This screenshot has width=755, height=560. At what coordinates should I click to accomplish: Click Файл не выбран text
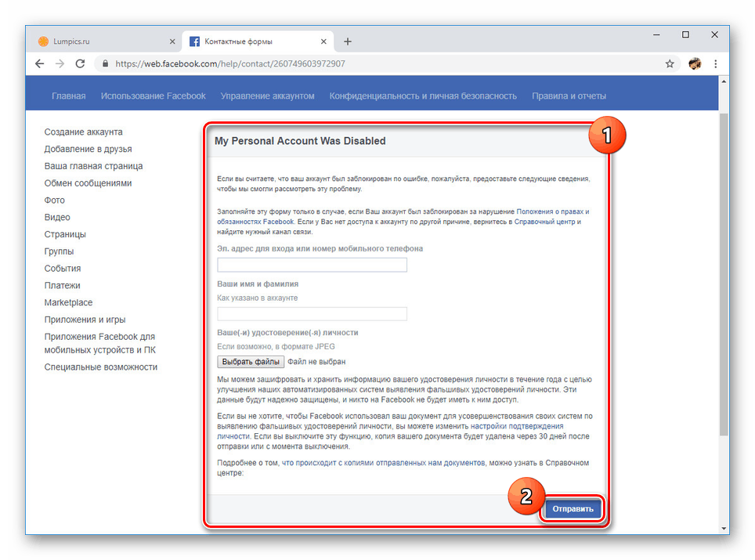pos(316,362)
